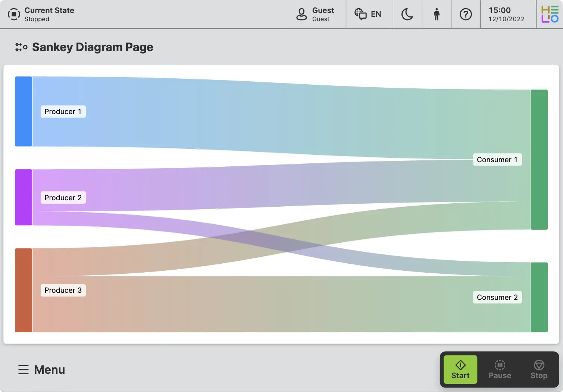Click the accessibility person icon
The image size is (563, 392).
tap(437, 14)
